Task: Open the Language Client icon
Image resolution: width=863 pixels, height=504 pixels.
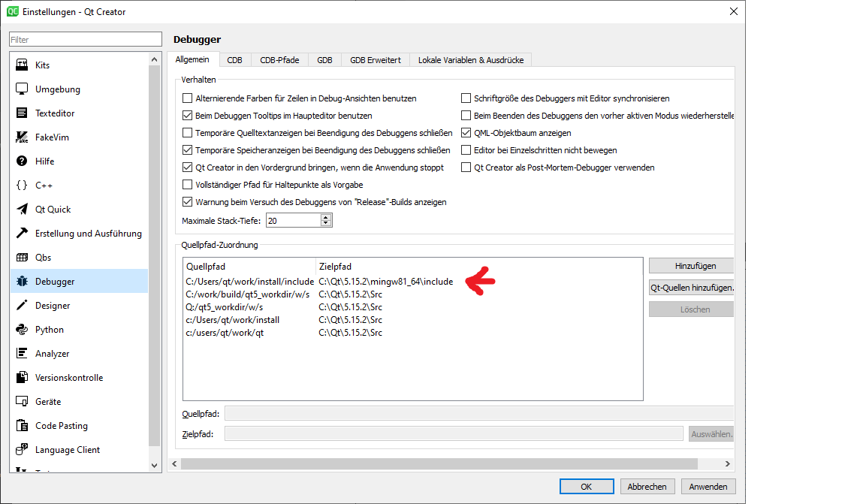Action: click(x=22, y=449)
